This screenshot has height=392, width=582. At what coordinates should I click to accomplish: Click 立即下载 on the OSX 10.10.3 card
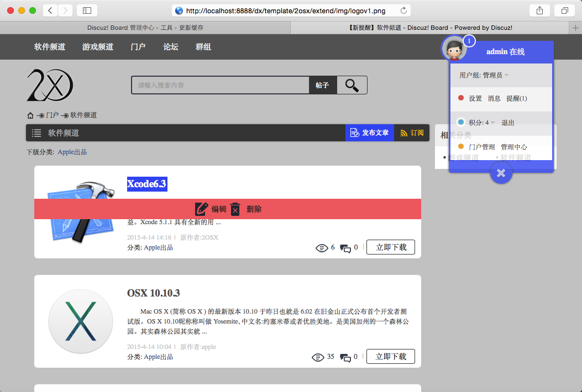[x=391, y=357]
